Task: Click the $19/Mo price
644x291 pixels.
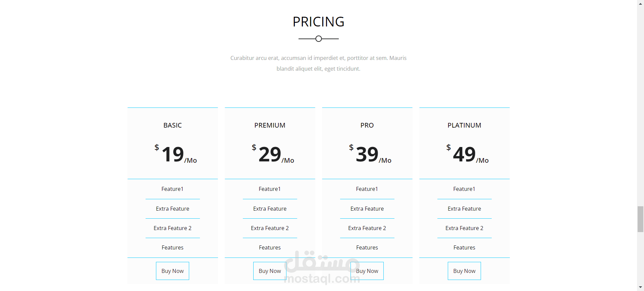Action: (x=175, y=154)
